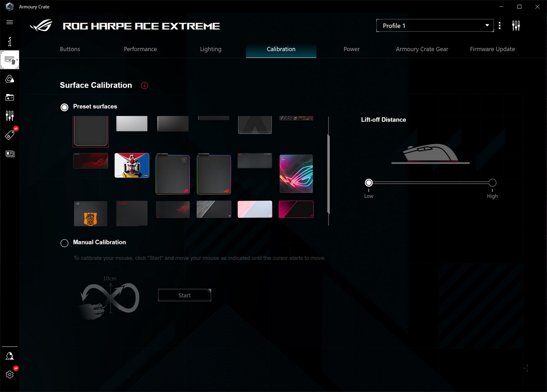Select the dark red-text mousepad in bottom row
Viewport: 547px width, 392px height.
tap(132, 213)
